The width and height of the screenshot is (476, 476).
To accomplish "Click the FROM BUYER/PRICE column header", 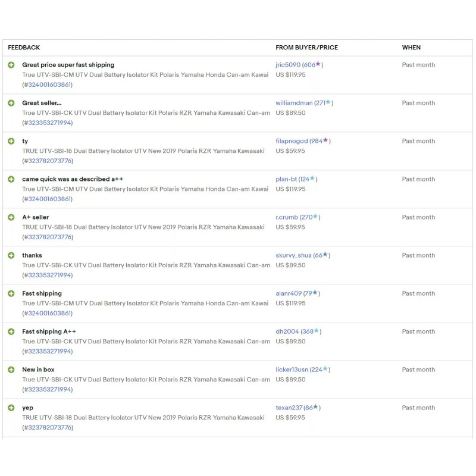I will point(306,48).
